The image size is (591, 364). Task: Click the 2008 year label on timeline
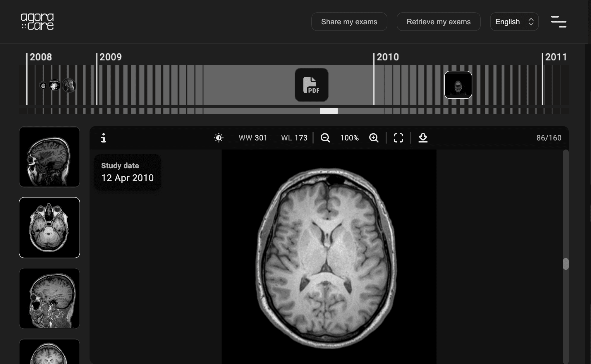tap(41, 57)
